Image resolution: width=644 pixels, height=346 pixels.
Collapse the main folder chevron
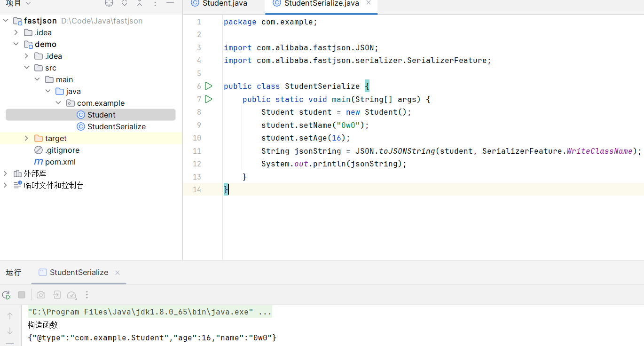(37, 79)
